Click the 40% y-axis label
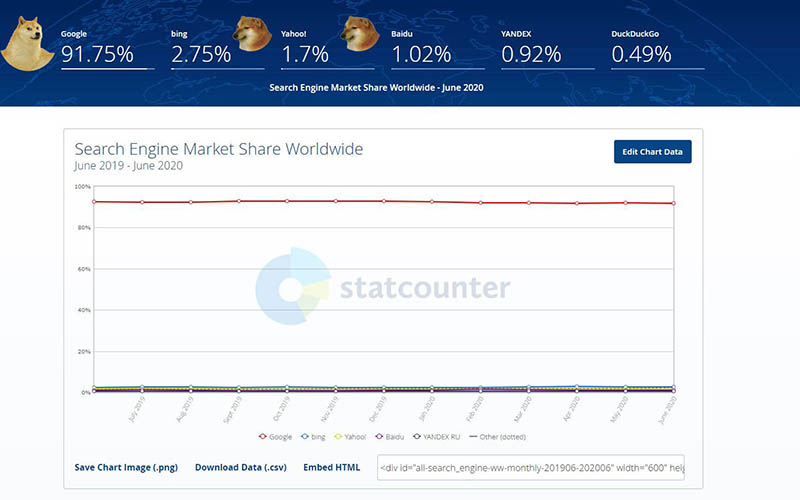Image resolution: width=800 pixels, height=500 pixels. (x=84, y=310)
